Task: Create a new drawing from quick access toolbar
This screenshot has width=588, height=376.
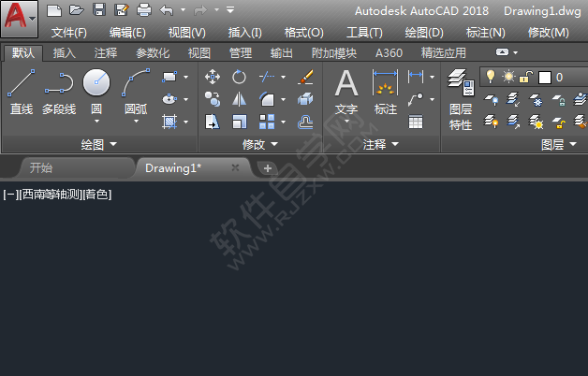Action: tap(54, 10)
